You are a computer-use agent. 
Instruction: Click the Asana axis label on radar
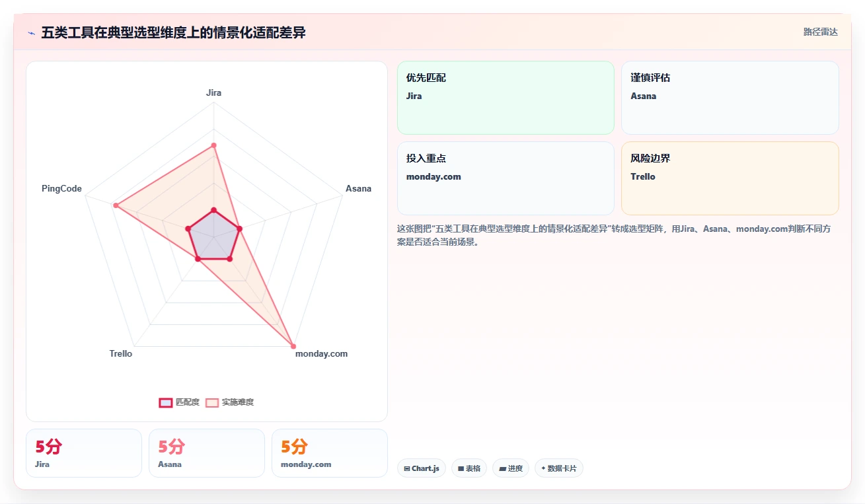pos(358,189)
